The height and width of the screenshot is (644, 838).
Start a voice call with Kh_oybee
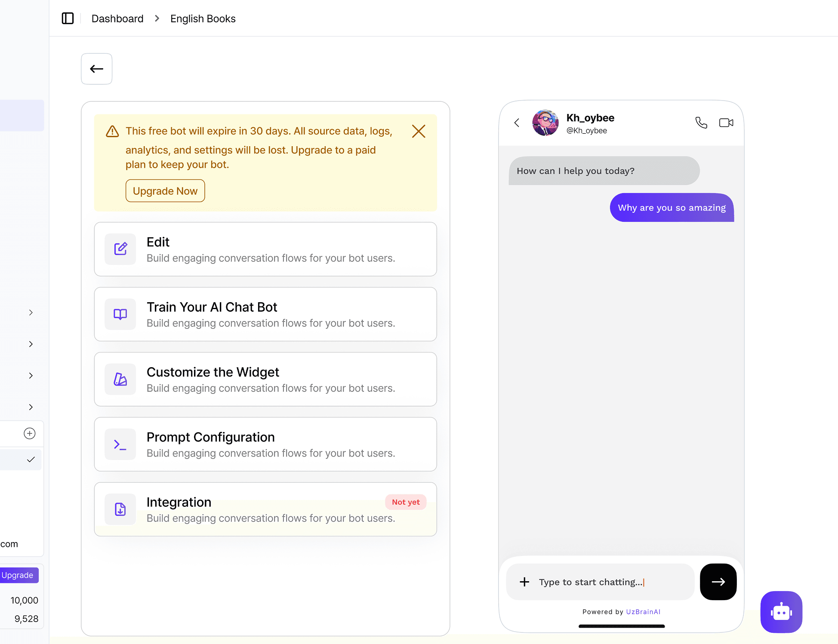701,123
